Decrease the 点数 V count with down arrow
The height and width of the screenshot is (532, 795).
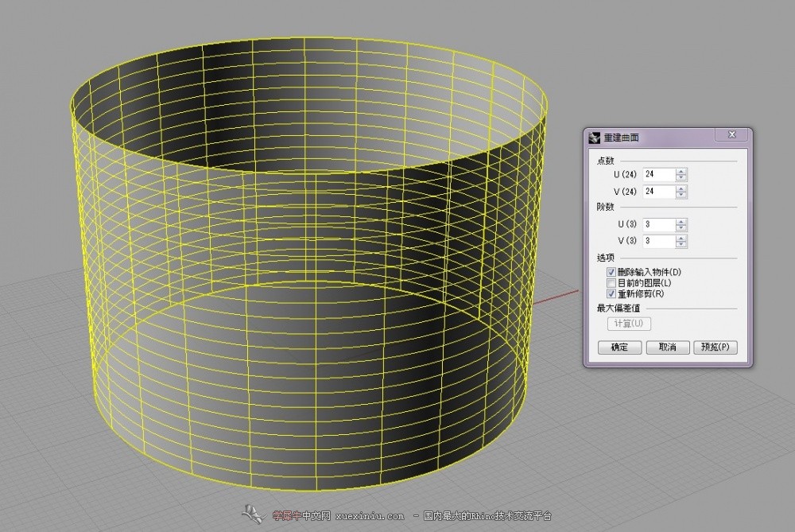pyautogui.click(x=681, y=195)
